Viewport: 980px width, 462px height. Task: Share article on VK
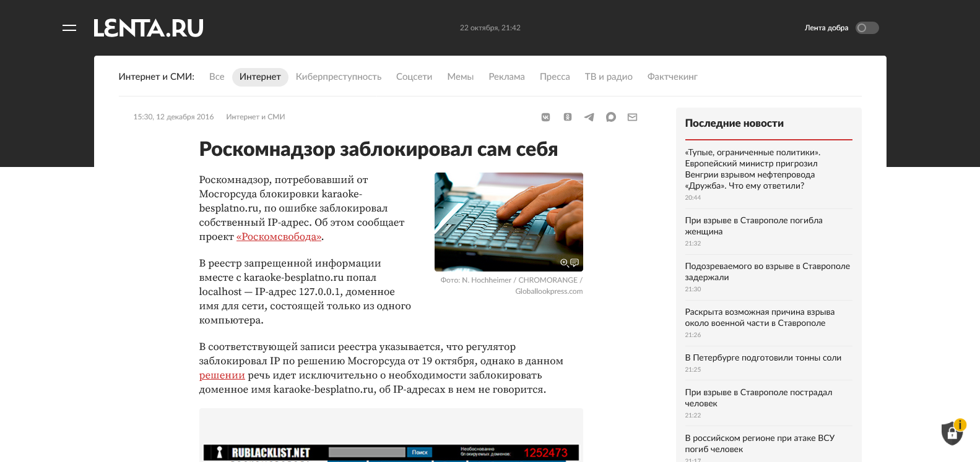[x=545, y=117]
